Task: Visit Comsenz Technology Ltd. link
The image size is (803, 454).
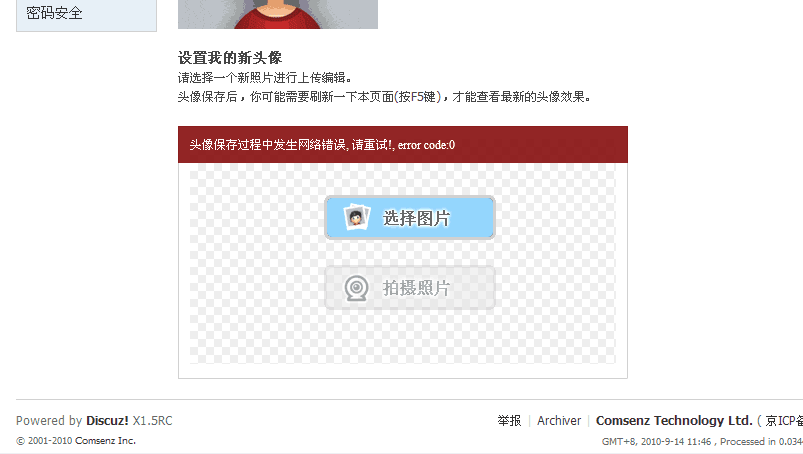Action: click(674, 421)
